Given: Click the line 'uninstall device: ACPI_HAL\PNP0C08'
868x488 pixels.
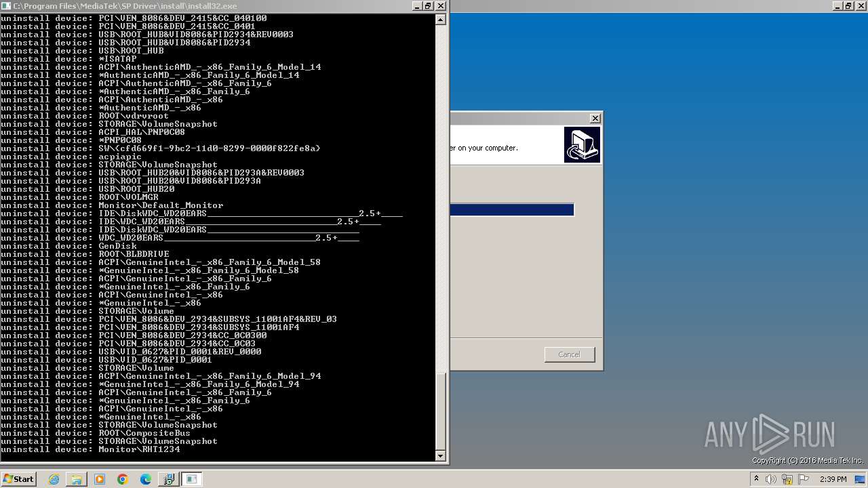Looking at the screenshot, I should [x=93, y=132].
